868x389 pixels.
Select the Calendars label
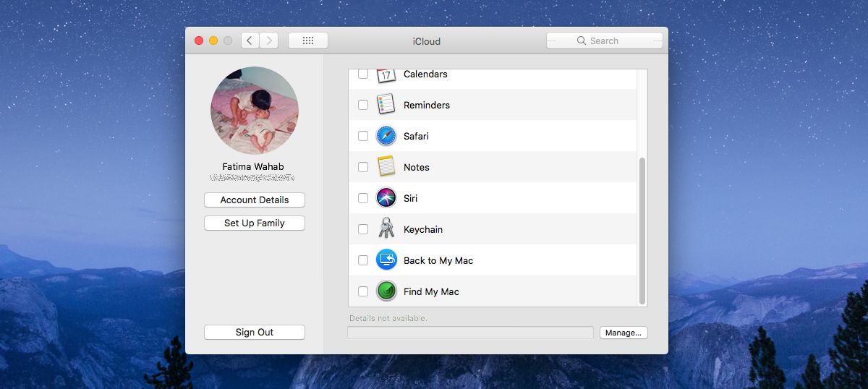(x=425, y=74)
